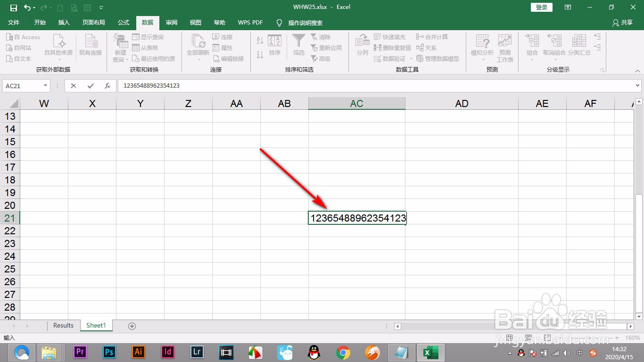Switch to Page Layout (页面布局) tab
The width and height of the screenshot is (644, 362).
[x=93, y=23]
